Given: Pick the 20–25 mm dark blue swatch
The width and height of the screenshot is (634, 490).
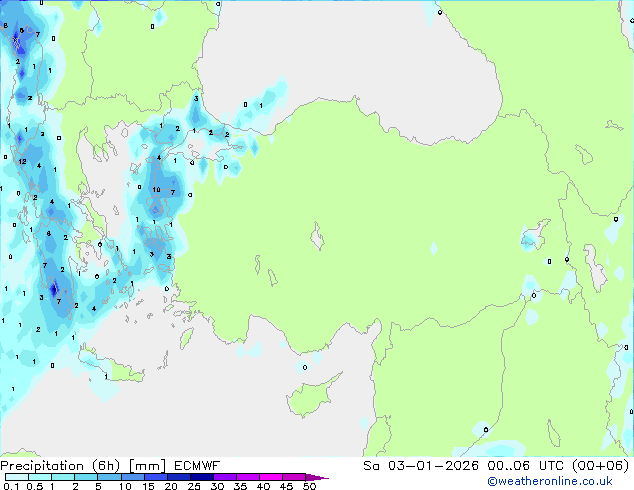Looking at the screenshot, I should pyautogui.click(x=178, y=477).
